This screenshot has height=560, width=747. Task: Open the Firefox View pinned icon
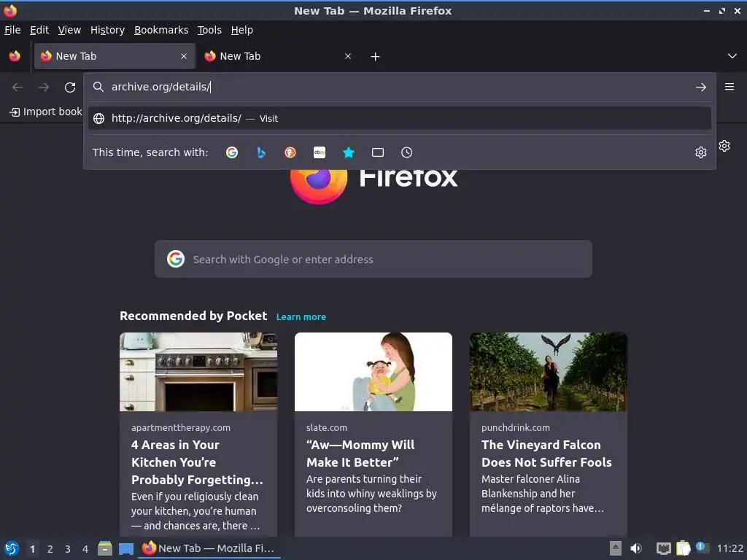click(x=15, y=56)
